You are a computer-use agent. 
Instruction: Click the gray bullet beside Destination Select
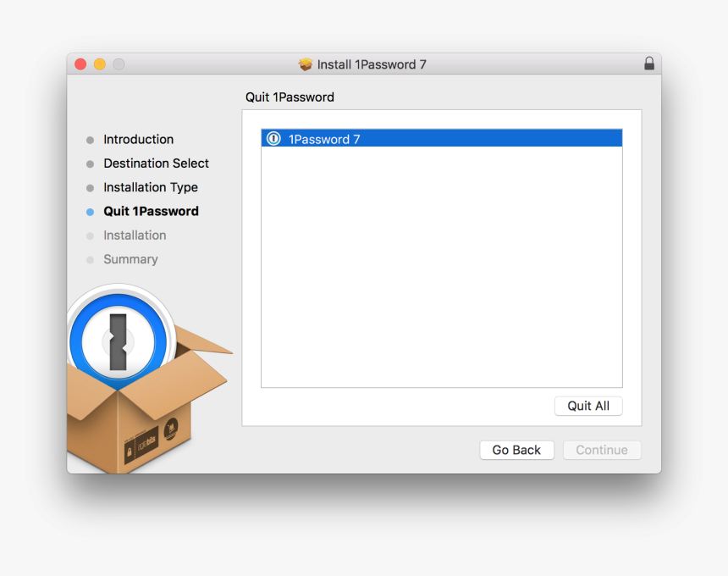[x=91, y=163]
